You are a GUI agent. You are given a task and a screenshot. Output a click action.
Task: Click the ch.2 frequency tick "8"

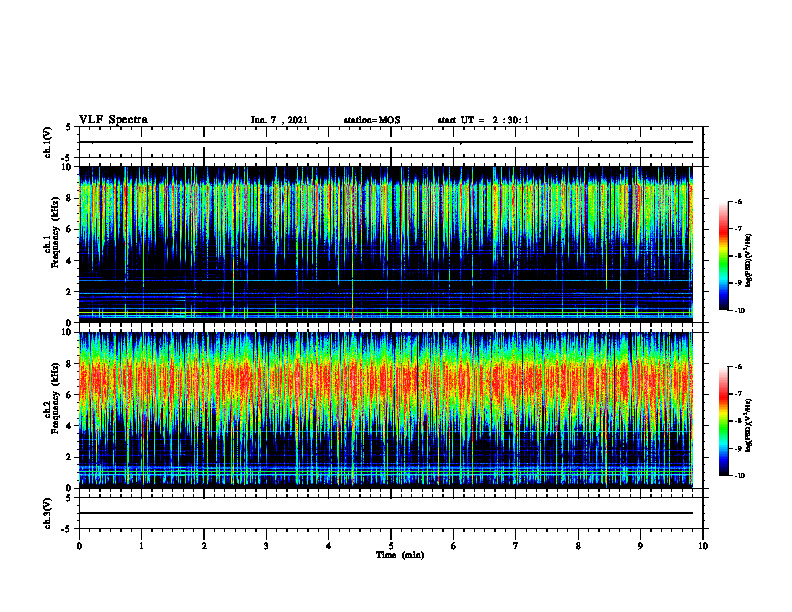70,364
